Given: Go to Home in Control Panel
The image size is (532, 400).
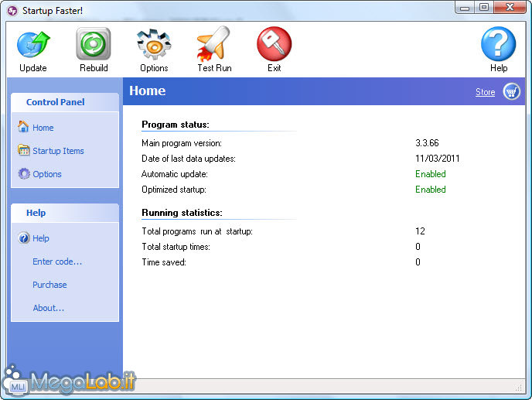Looking at the screenshot, I should [x=43, y=128].
